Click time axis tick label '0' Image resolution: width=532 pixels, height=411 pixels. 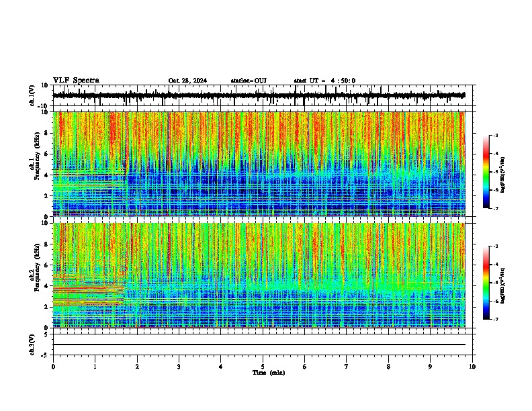(x=53, y=367)
